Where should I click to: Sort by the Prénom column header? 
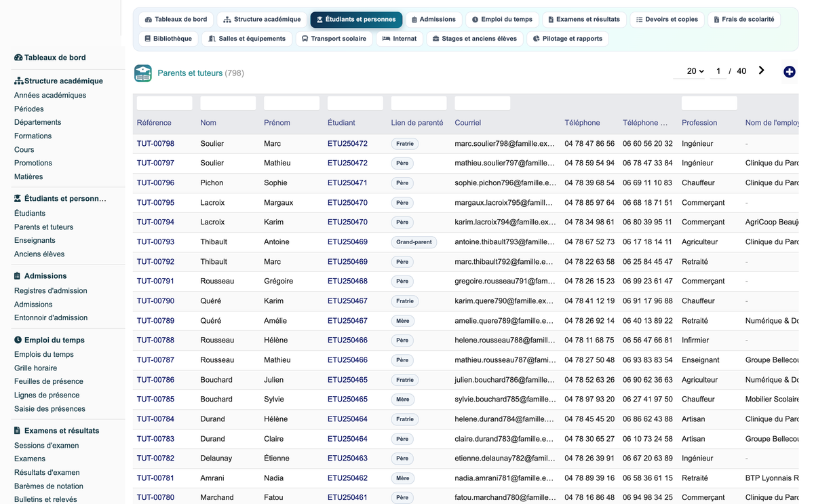(x=277, y=123)
